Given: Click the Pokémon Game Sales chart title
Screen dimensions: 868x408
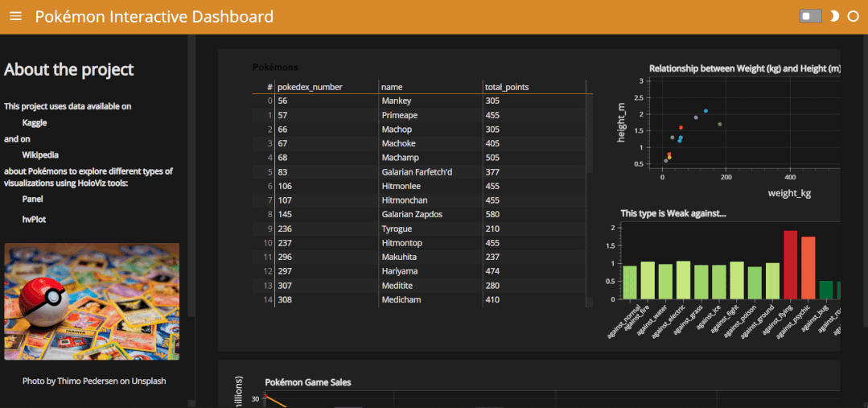Looking at the screenshot, I should [x=308, y=382].
